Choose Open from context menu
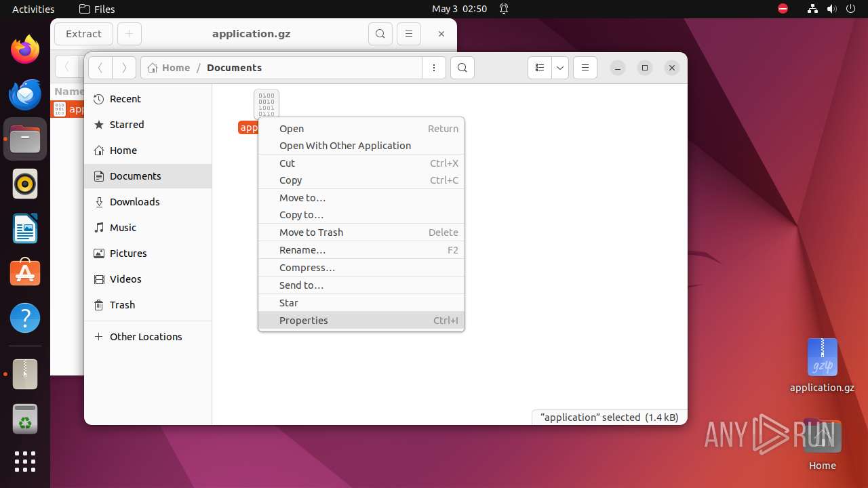Screen dimensions: 868x488 [x=361, y=129]
